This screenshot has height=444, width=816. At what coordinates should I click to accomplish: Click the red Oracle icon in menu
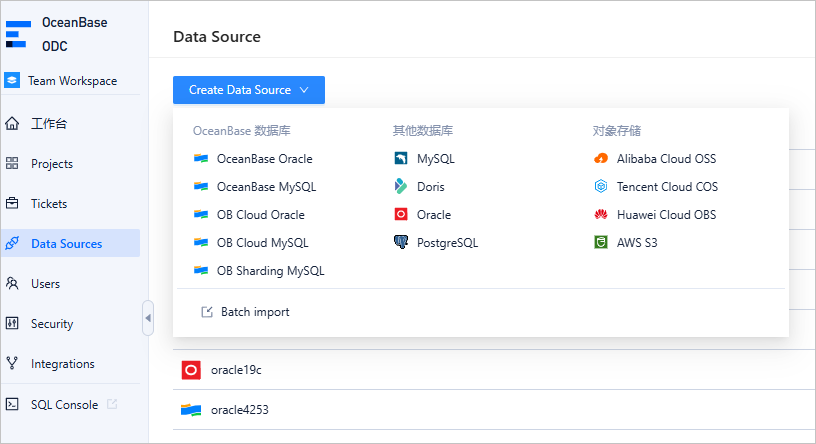point(401,215)
